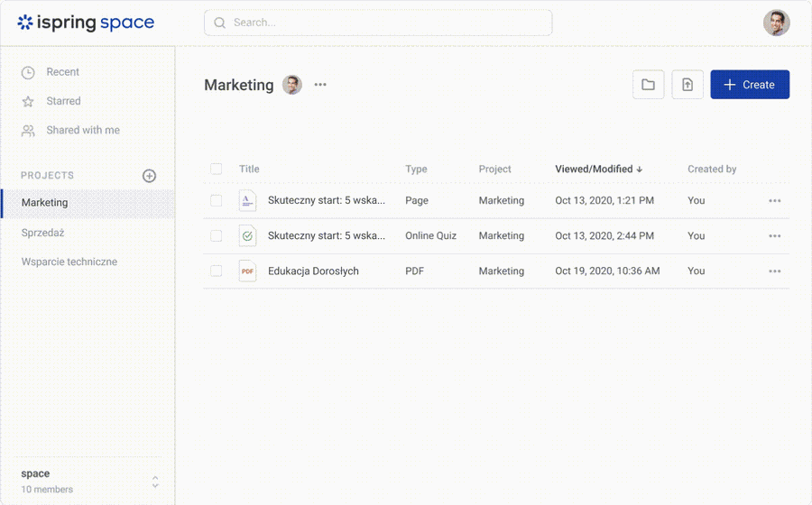Image resolution: width=812 pixels, height=505 pixels.
Task: Go to Shared with me section
Action: (82, 131)
